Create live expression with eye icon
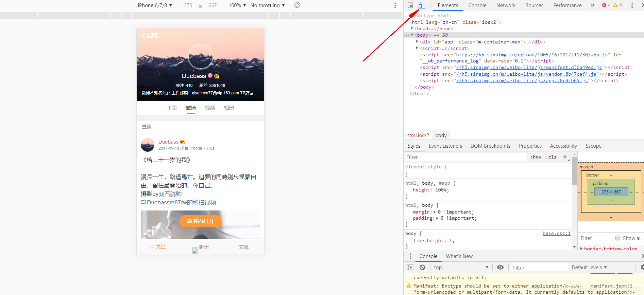 pyautogui.click(x=500, y=268)
